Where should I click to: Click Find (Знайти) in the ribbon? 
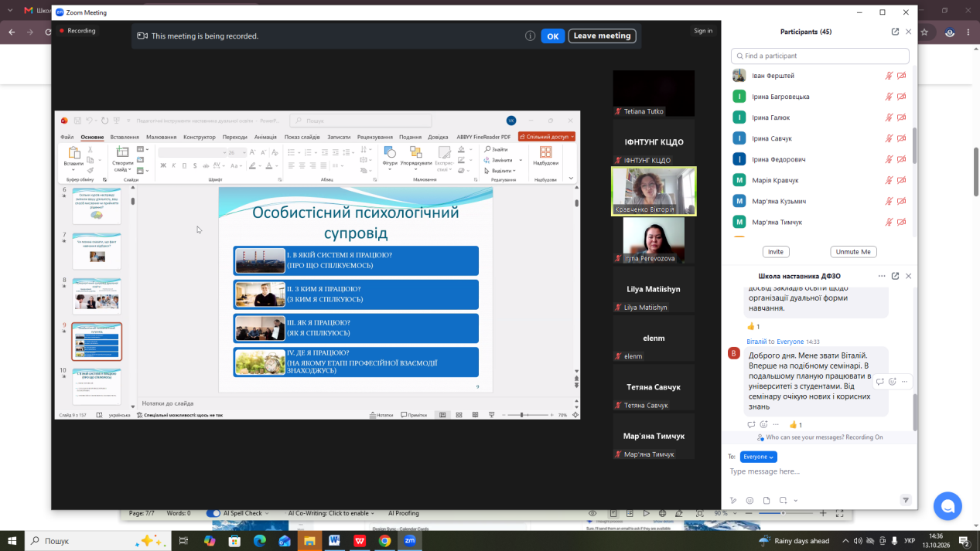[x=496, y=149]
